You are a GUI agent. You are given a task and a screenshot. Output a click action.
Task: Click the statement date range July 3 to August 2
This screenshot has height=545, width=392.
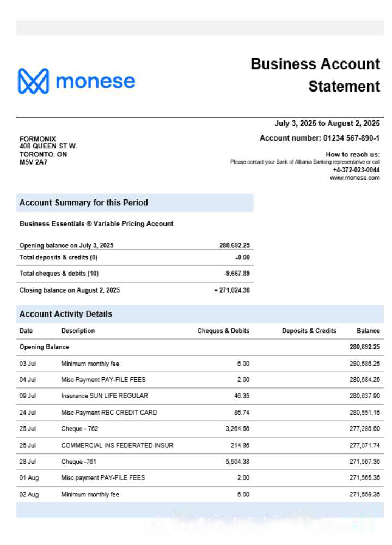[x=327, y=124]
